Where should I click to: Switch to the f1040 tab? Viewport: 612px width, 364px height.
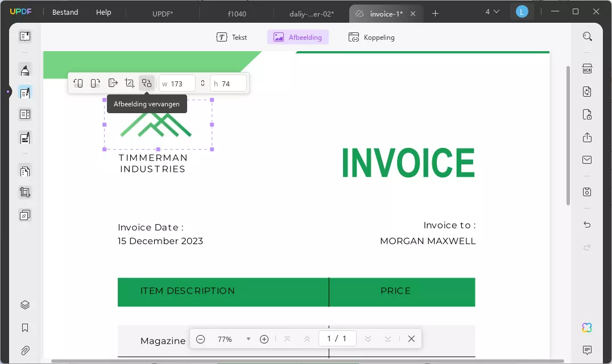click(x=237, y=14)
